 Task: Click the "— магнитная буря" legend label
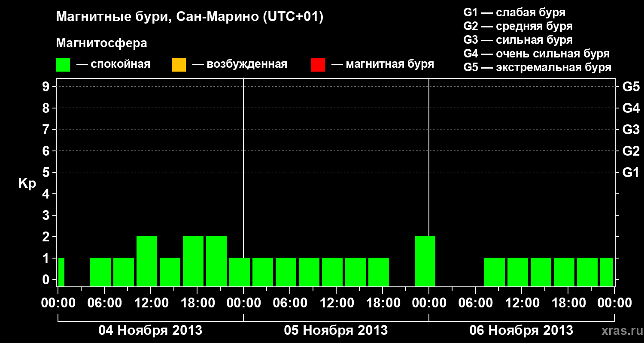coord(383,64)
